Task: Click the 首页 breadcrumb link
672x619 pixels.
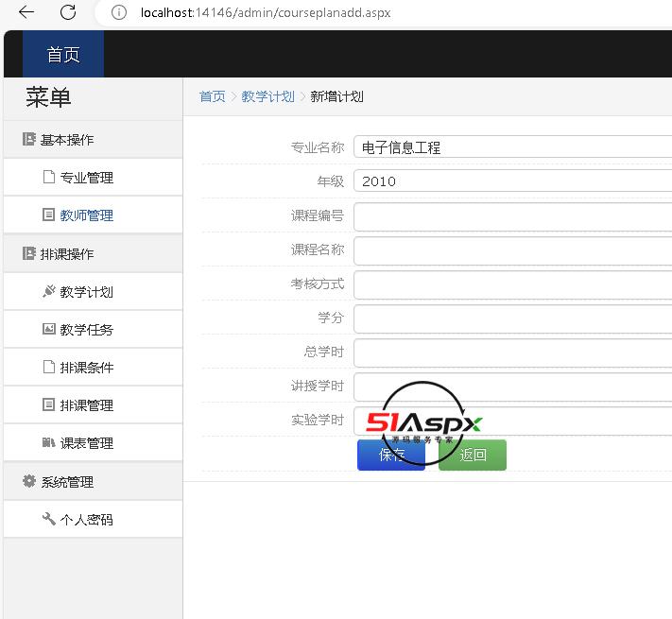Action: coord(212,96)
